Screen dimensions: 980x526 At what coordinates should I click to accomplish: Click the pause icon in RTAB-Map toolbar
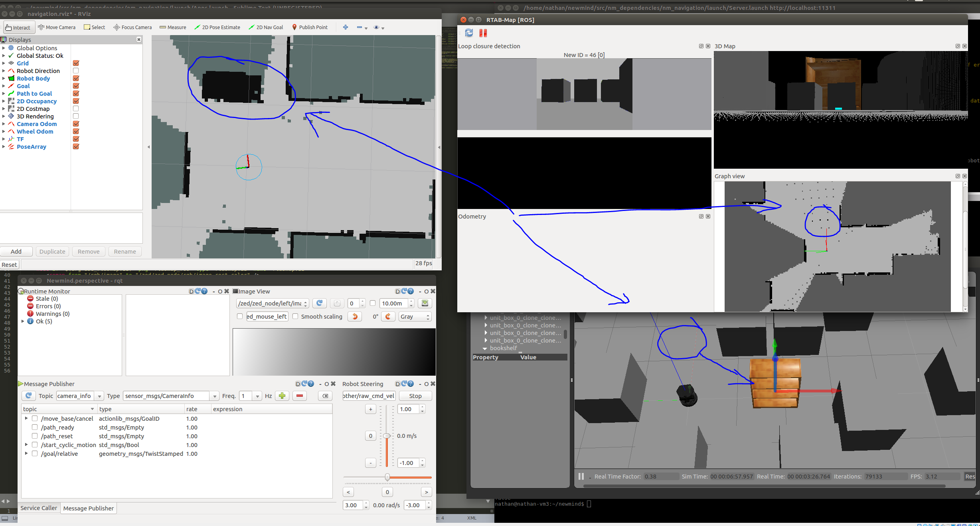(x=483, y=33)
